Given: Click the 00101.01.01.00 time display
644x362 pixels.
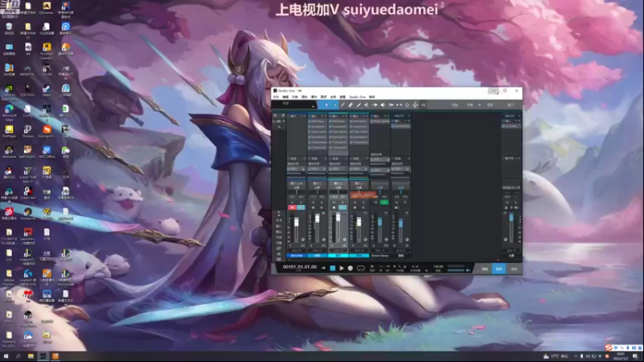Looking at the screenshot, I should tap(299, 267).
